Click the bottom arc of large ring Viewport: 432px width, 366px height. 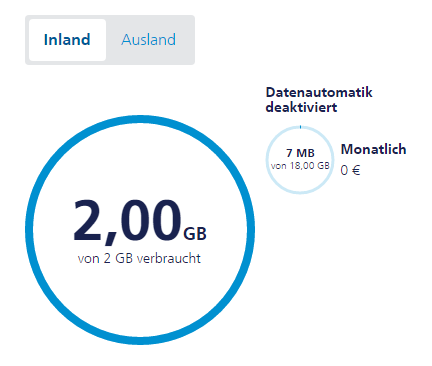pyautogui.click(x=140, y=341)
